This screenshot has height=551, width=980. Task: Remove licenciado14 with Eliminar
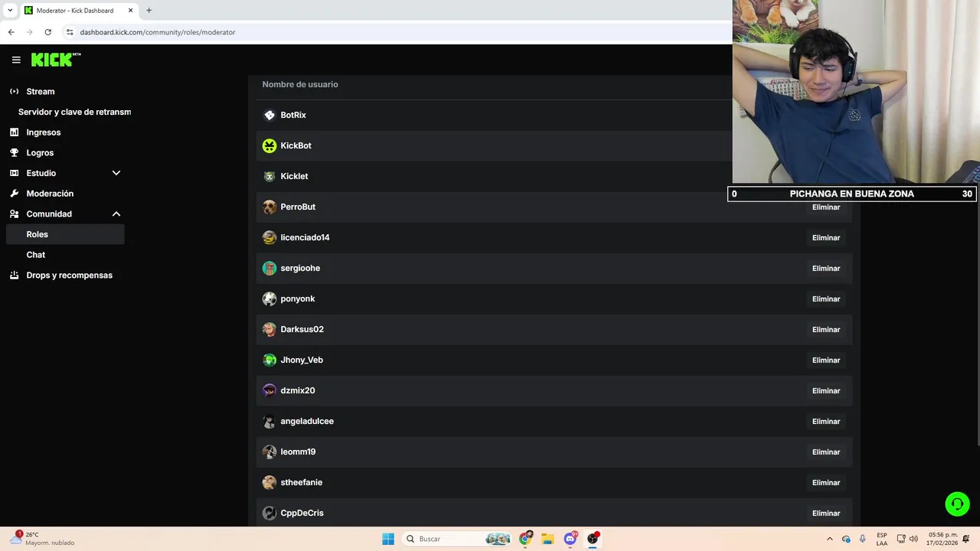coord(826,237)
